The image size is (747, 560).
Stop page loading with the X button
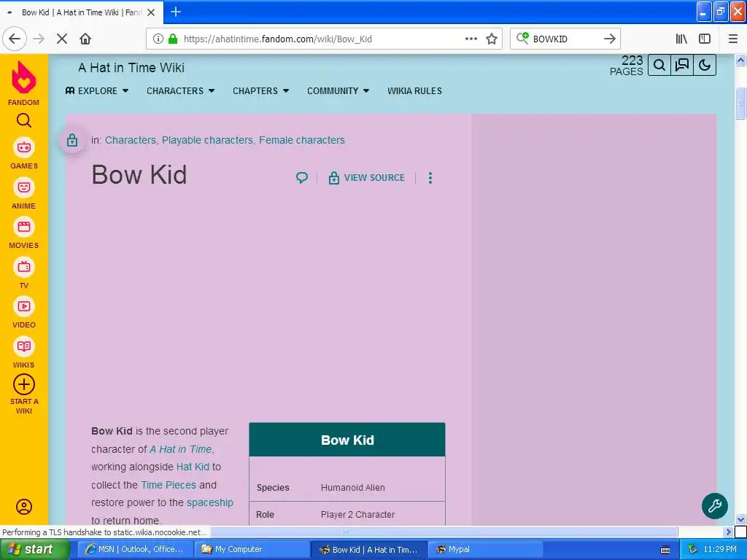pos(62,39)
